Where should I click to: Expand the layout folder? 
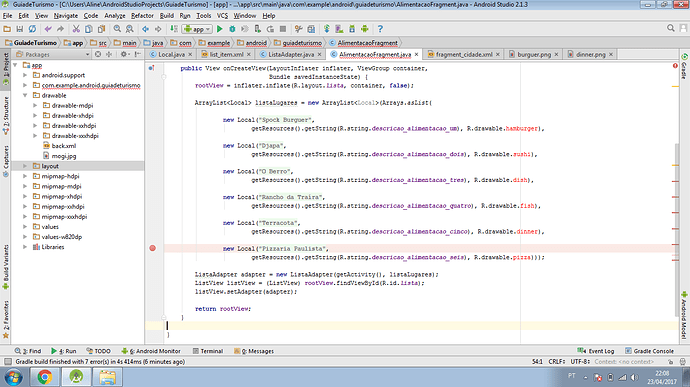(x=25, y=166)
